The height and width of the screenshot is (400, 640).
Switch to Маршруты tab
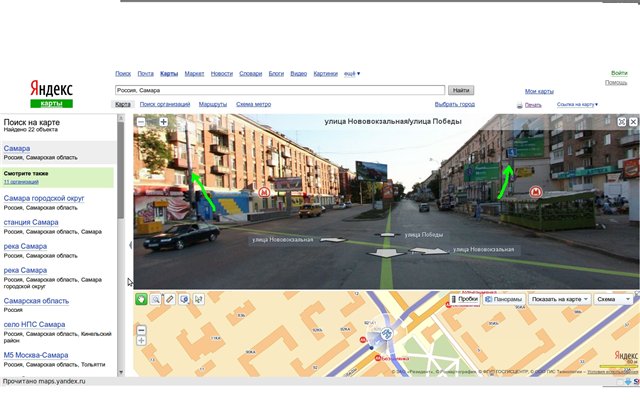coord(213,104)
